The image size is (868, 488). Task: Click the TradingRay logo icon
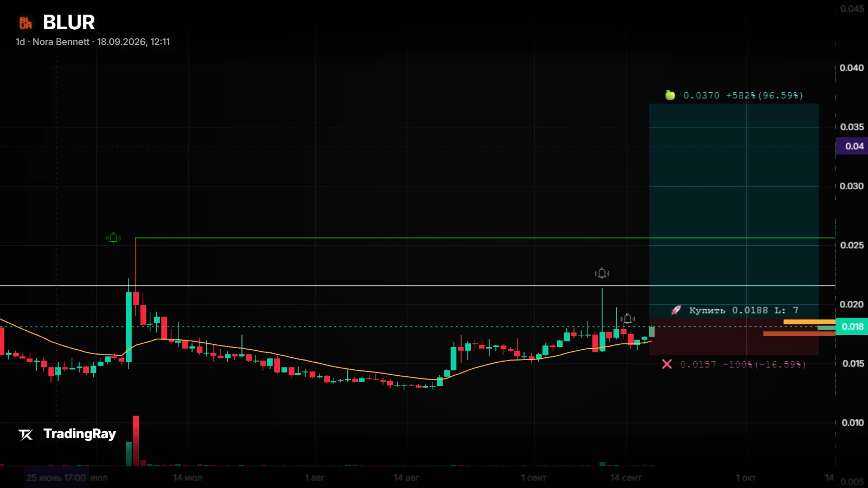click(26, 434)
